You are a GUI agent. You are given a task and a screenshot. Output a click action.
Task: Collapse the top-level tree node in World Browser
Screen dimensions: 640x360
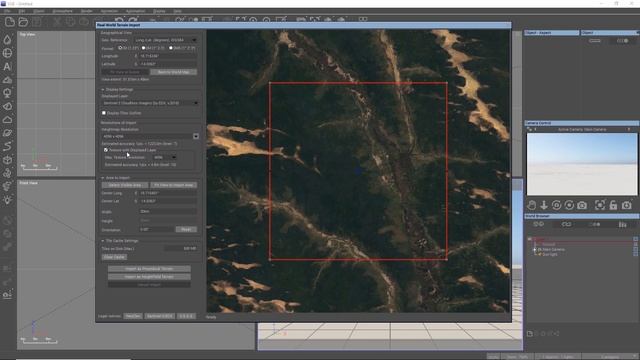(530, 239)
